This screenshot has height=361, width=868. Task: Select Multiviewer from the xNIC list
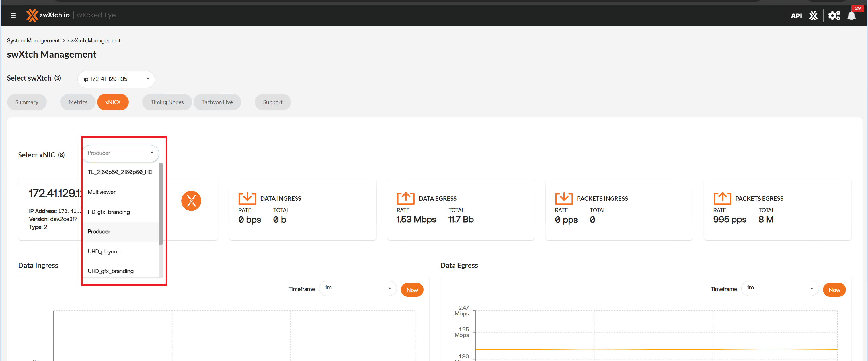click(101, 192)
